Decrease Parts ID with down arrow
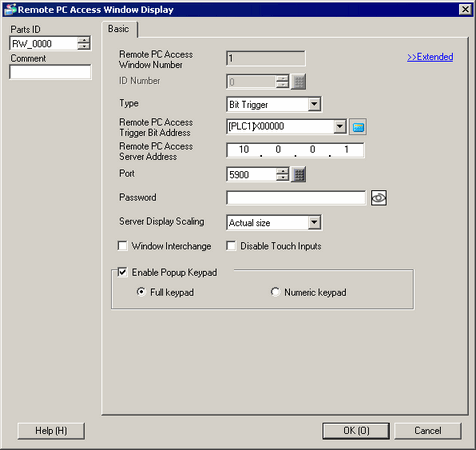 (x=83, y=47)
